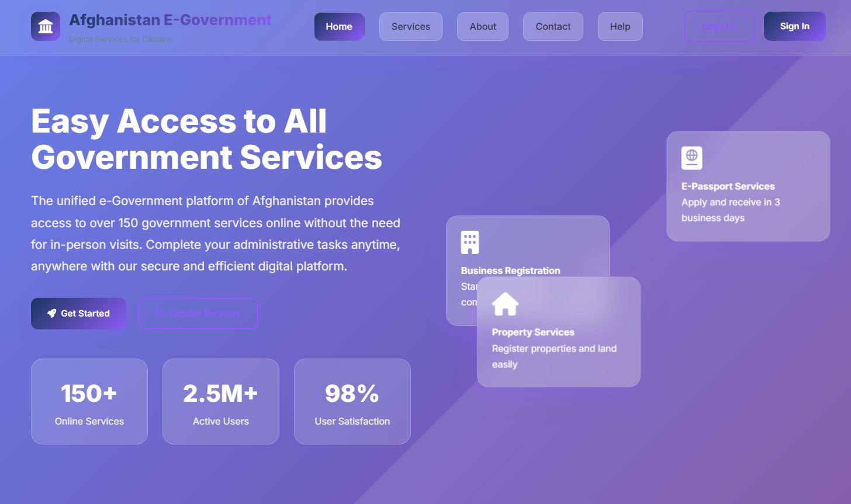Click the Register button
The height and width of the screenshot is (504, 851).
point(719,26)
